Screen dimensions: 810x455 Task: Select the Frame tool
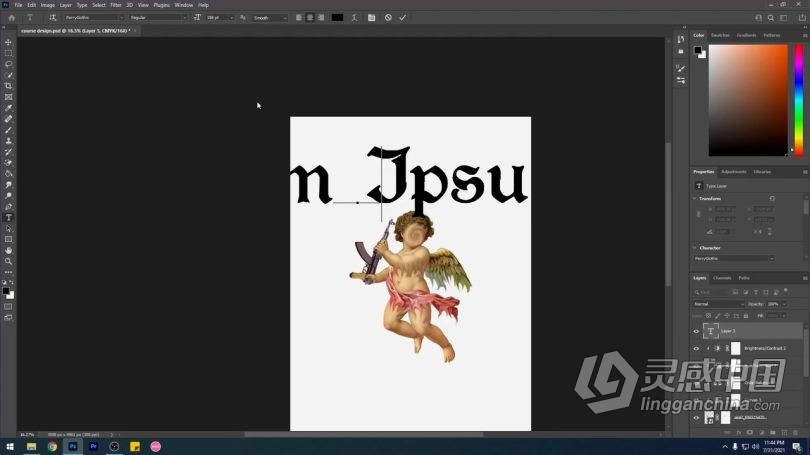[x=8, y=97]
